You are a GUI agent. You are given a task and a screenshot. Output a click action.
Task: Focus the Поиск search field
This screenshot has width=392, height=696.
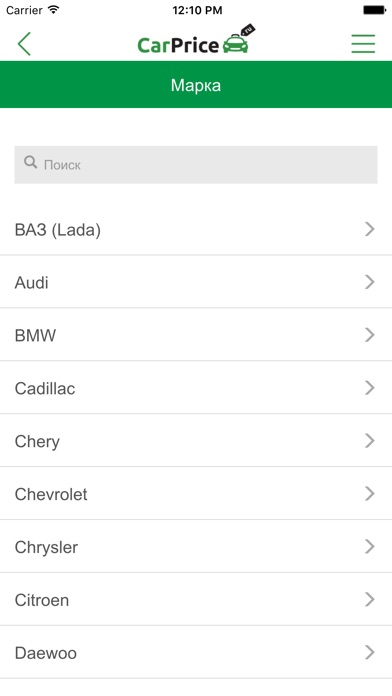[196, 165]
